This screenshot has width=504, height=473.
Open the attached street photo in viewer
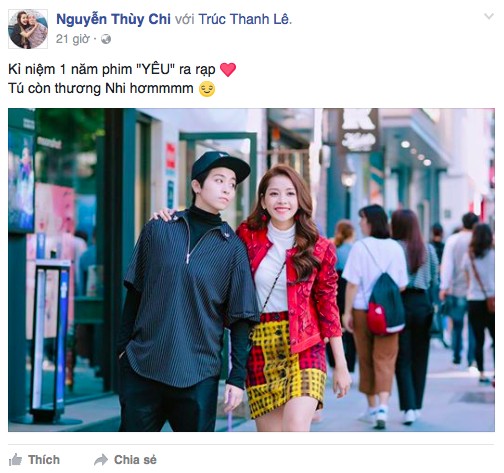point(251,270)
